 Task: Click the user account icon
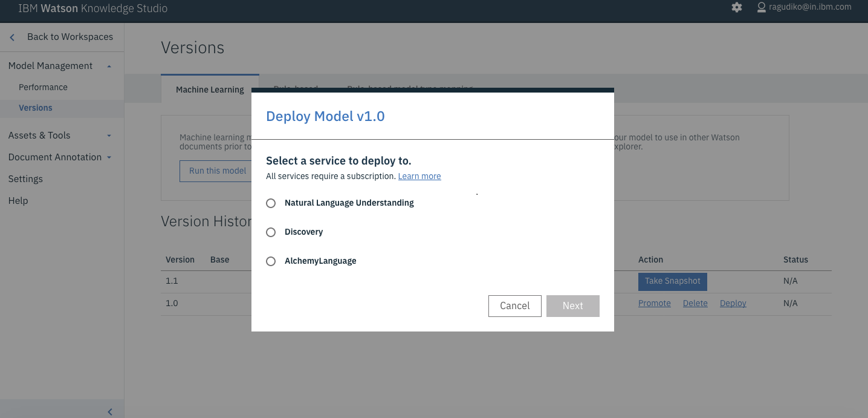[762, 7]
